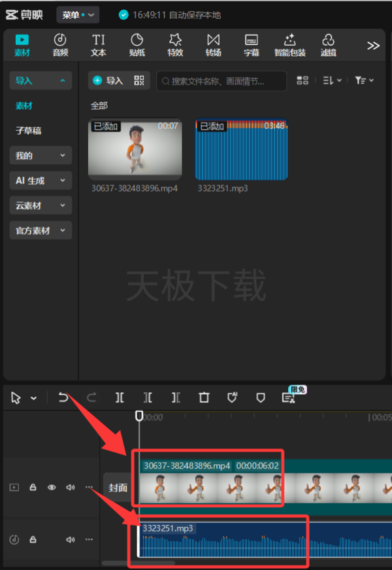Open the 菜单 menu dropdown
This screenshot has height=570, width=392.
(x=78, y=15)
